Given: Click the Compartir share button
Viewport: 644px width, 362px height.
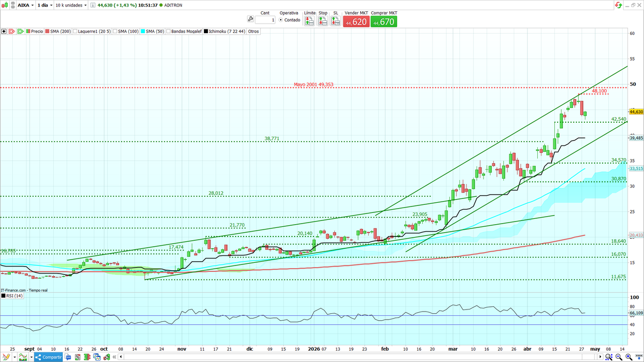Looking at the screenshot, I should point(48,357).
